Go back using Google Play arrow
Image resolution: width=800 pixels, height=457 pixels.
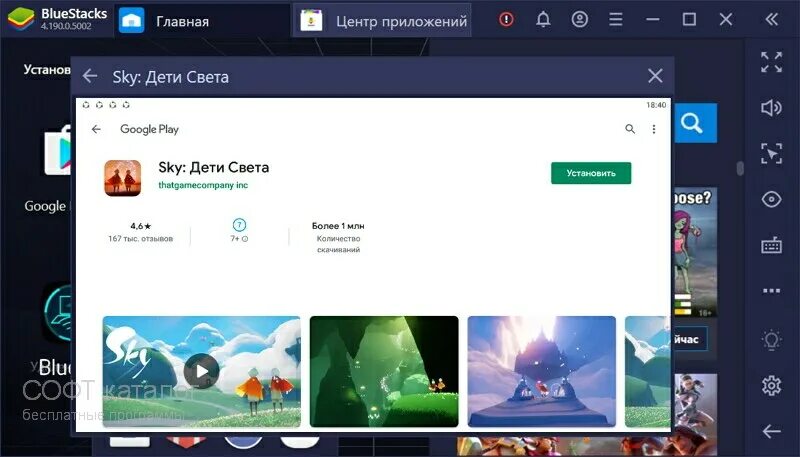pos(96,129)
